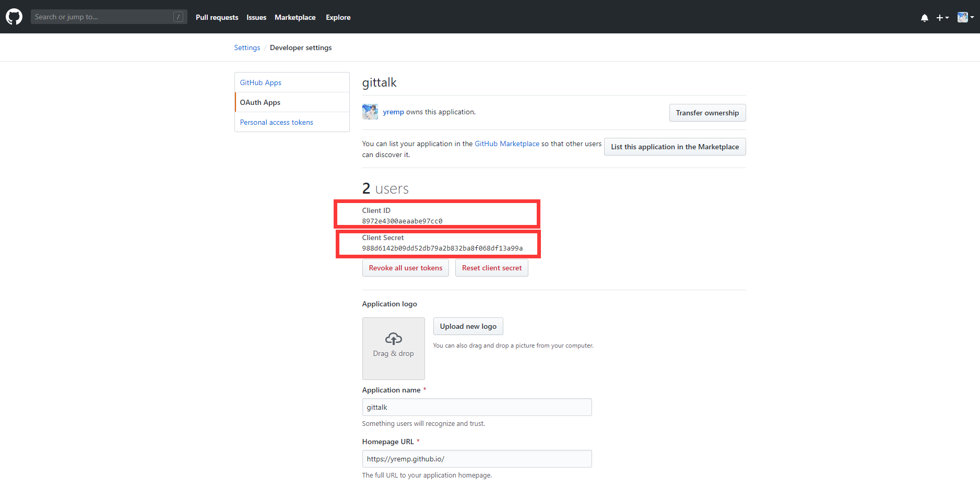
Task: Click the cloud upload drag & drop area
Action: tap(393, 348)
